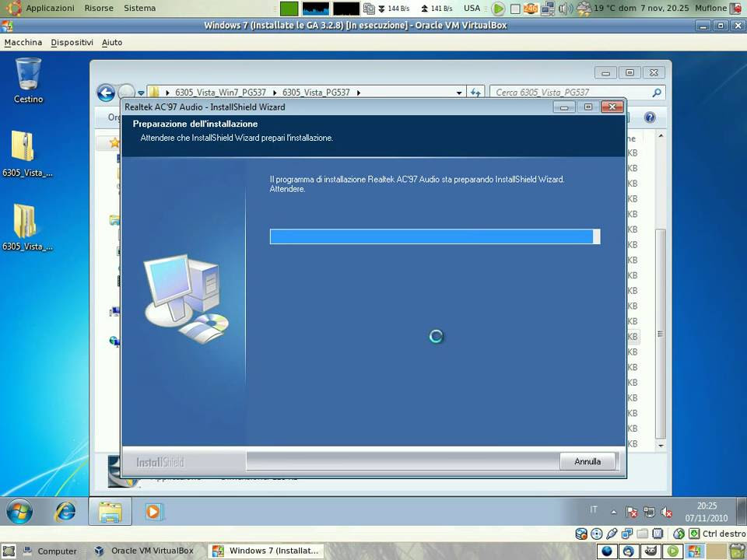Open Explorer address bar history dropdown
Screen dimensions: 747x560
tap(459, 93)
